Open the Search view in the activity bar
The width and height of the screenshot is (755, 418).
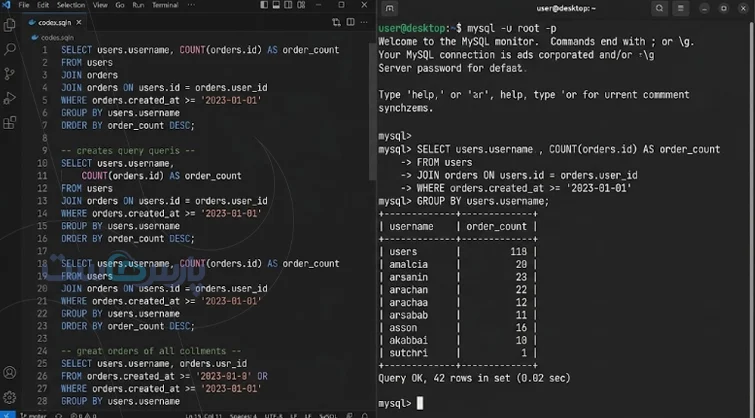pos(10,49)
